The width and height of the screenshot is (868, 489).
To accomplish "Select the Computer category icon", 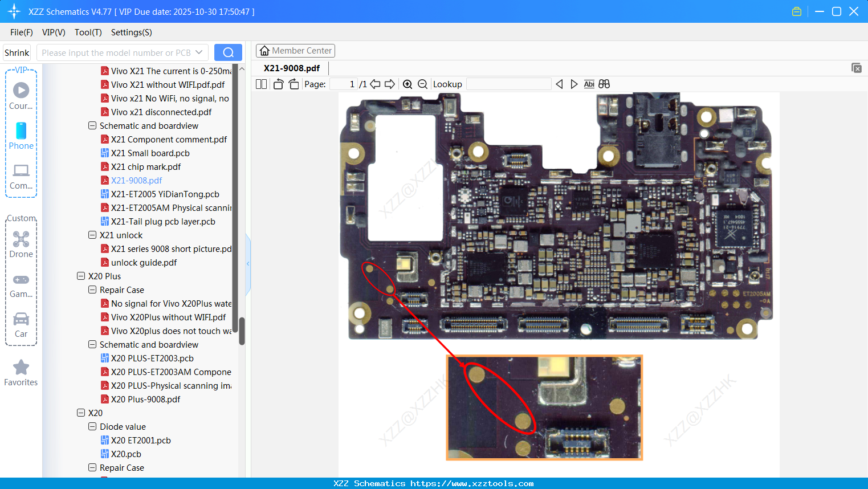I will click(21, 176).
